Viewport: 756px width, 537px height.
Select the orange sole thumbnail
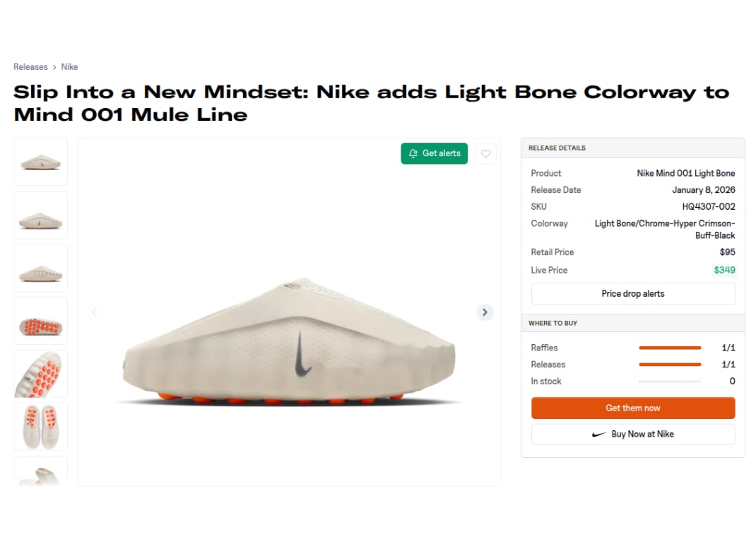pyautogui.click(x=40, y=320)
